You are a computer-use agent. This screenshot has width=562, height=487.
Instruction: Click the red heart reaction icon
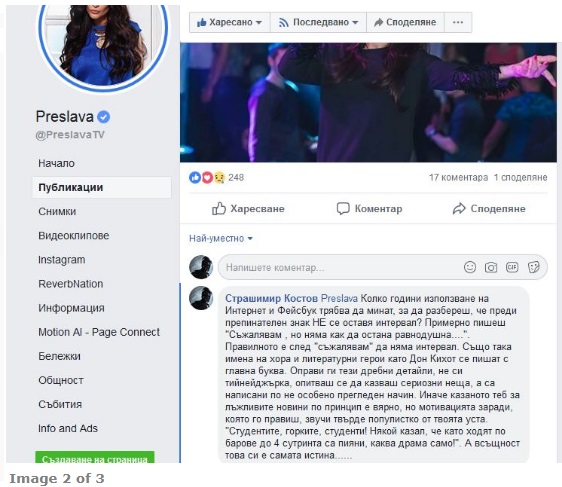pos(207,177)
